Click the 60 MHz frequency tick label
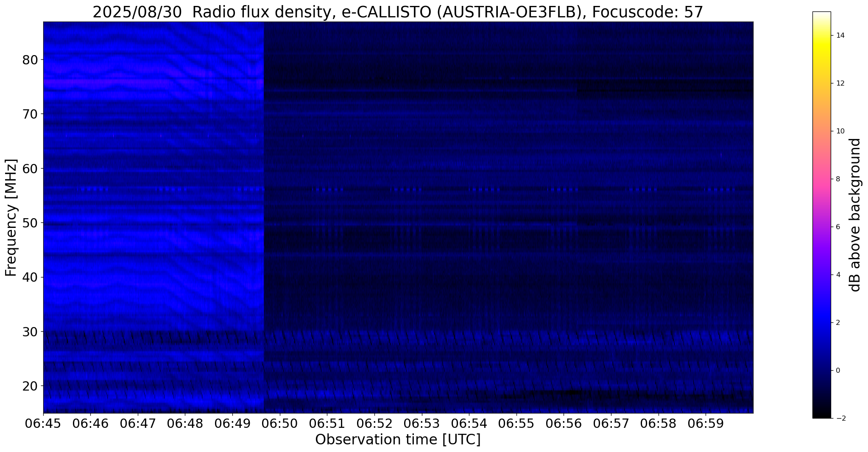The height and width of the screenshot is (452, 868). pyautogui.click(x=30, y=169)
